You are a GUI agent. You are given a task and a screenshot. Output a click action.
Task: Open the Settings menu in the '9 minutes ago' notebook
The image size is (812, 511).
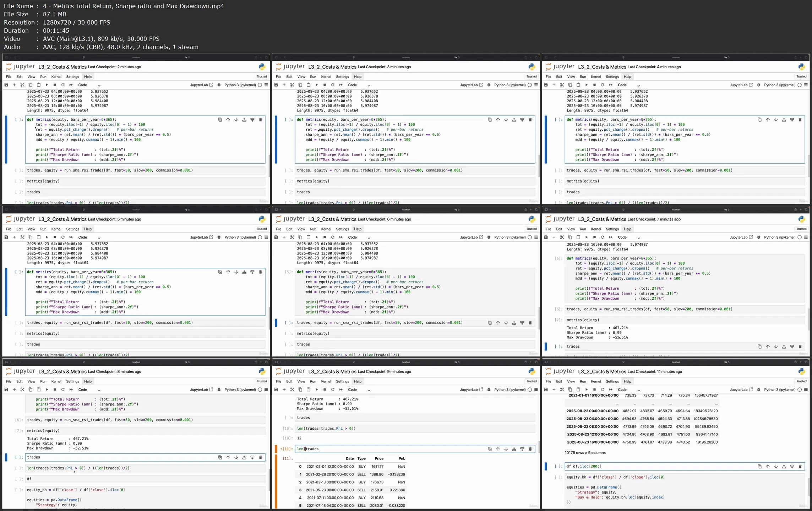pos(342,381)
